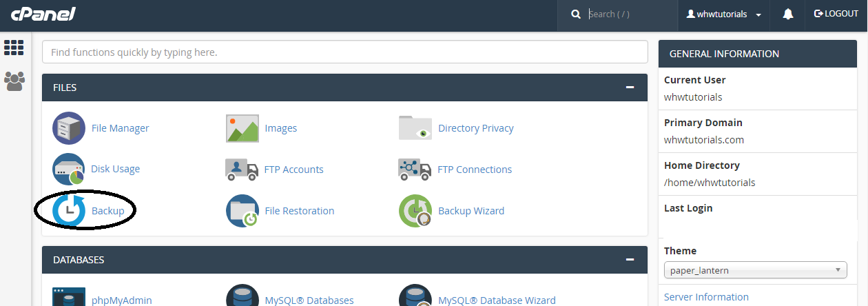
Task: Select the /home/whwtutorials directory text
Action: click(710, 183)
